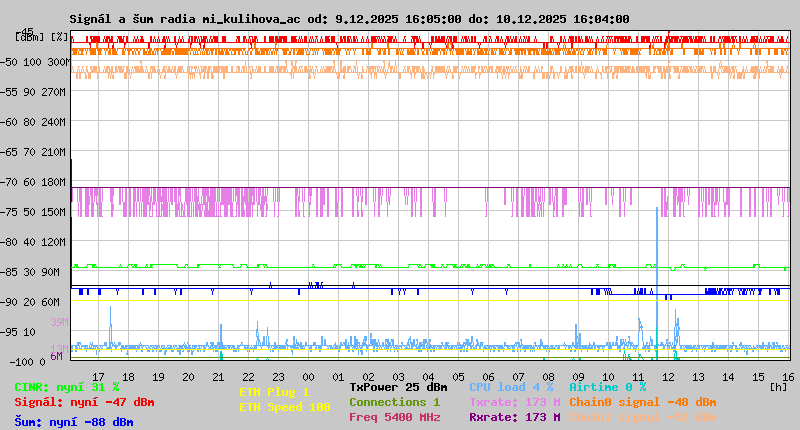This screenshot has height=430, width=800.
Task: Select the "Chain0 signal -48 dBm" legend entry
Action: coord(643,402)
